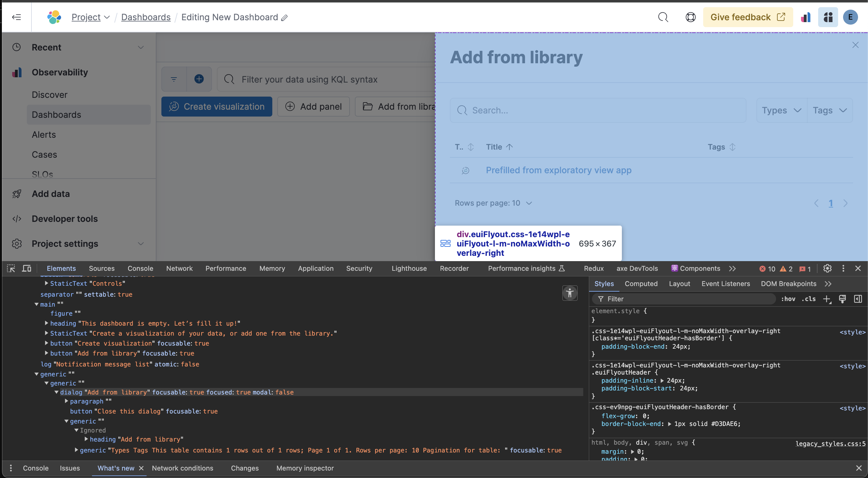Close the Add from library flyout
Screen dimensions: 868x478
click(855, 45)
